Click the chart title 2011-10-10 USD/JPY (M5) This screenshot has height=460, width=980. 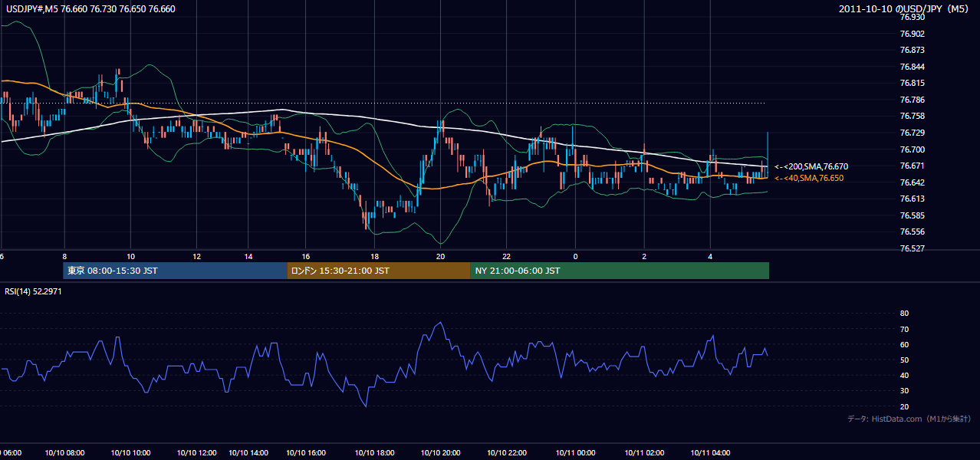[905, 9]
